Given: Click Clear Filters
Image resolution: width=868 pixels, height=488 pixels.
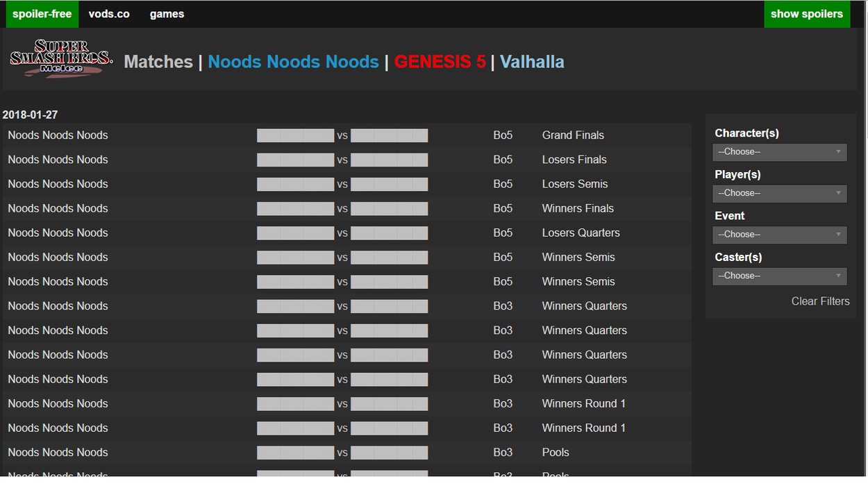Looking at the screenshot, I should [820, 301].
